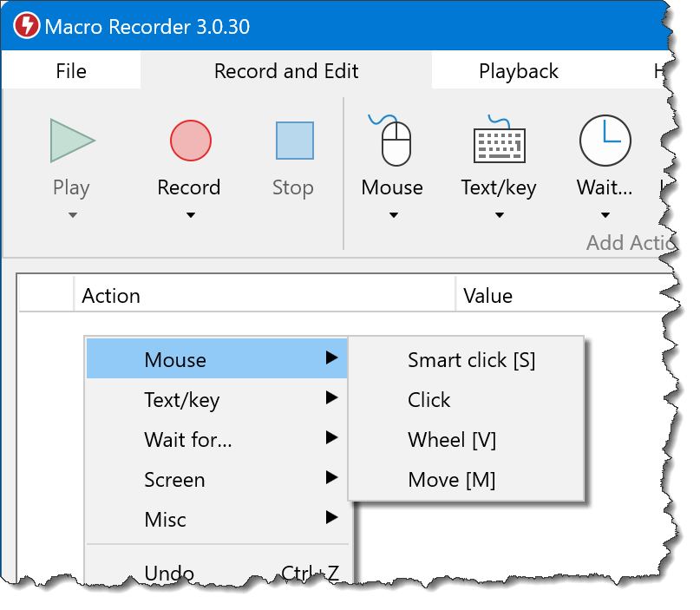Expand the Screen submenu arrow
Screen dimensions: 700x610
(330, 478)
